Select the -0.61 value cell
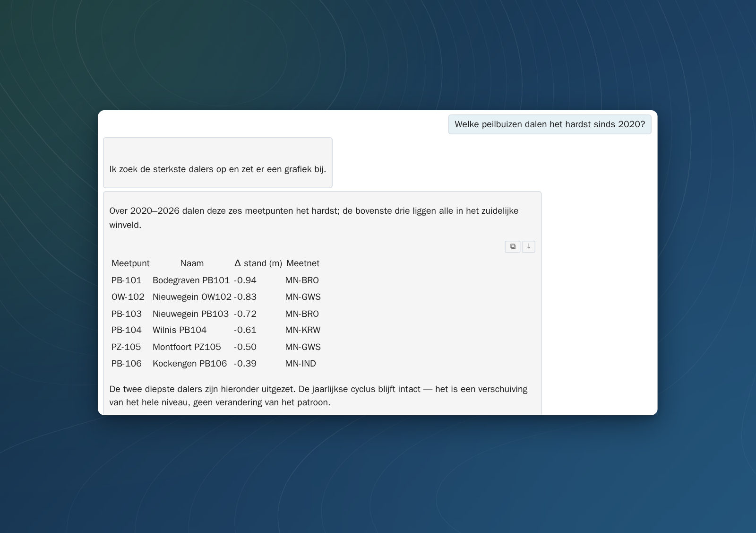 pyautogui.click(x=245, y=330)
